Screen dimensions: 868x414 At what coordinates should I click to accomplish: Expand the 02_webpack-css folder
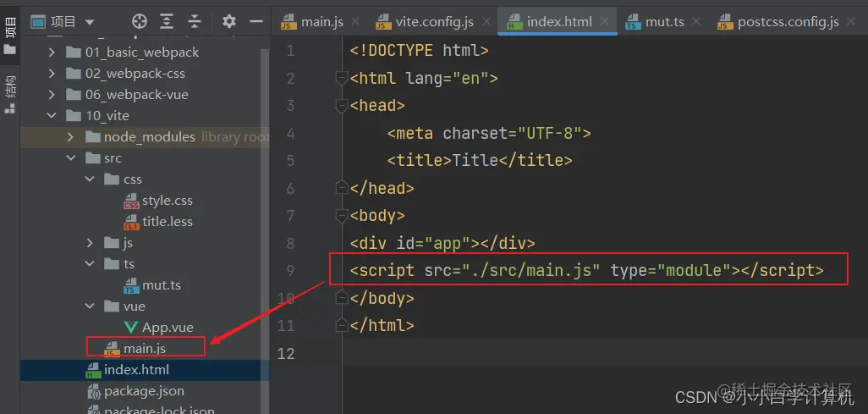point(52,74)
